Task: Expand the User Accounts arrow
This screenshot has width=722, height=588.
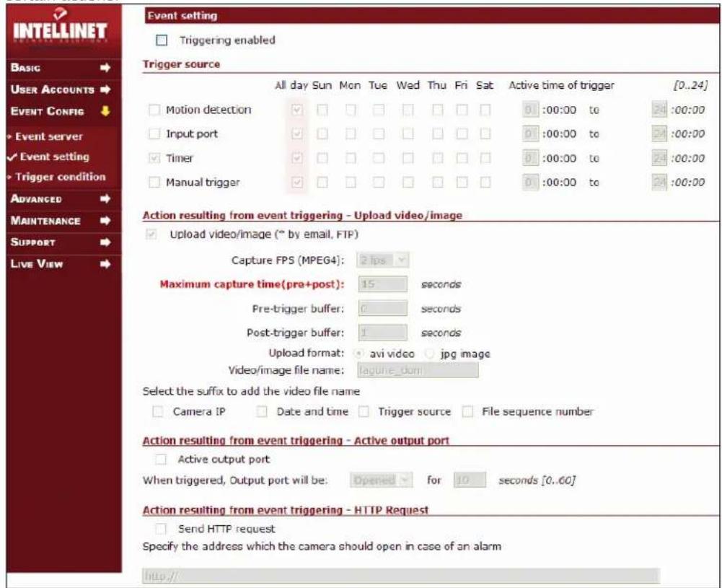Action: point(105,89)
